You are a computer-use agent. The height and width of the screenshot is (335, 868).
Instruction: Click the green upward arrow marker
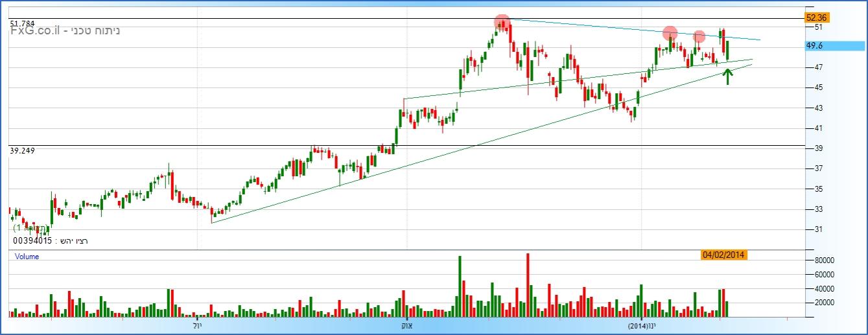(x=728, y=76)
